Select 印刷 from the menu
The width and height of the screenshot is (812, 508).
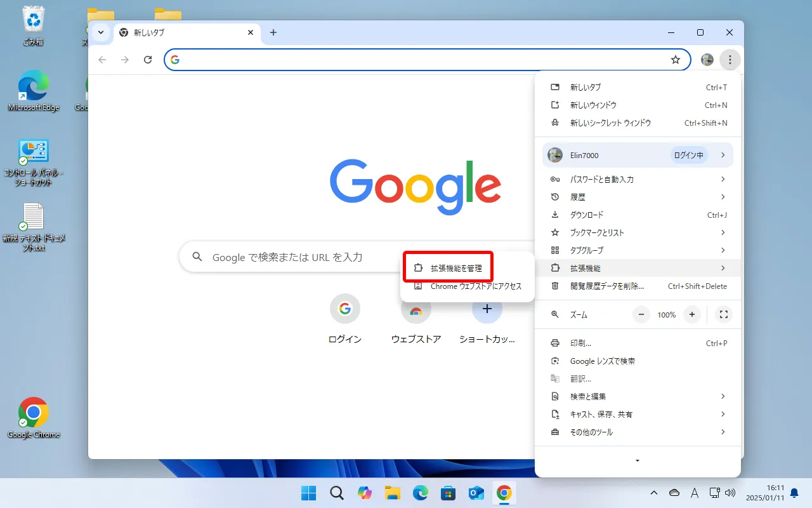638,343
